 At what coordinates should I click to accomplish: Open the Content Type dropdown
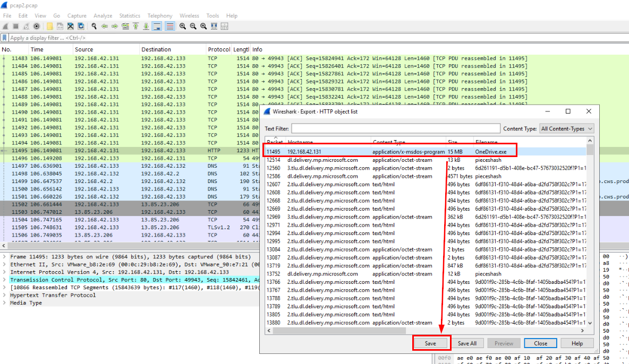(x=566, y=128)
